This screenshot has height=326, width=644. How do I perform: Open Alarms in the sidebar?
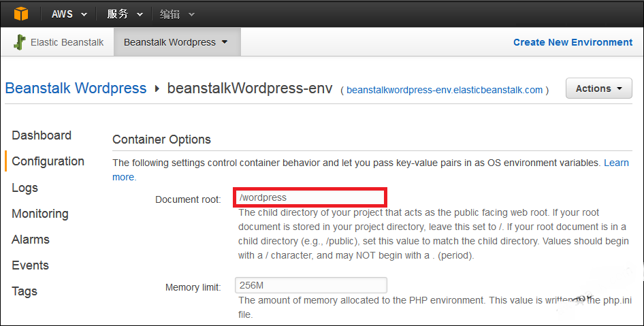click(31, 240)
